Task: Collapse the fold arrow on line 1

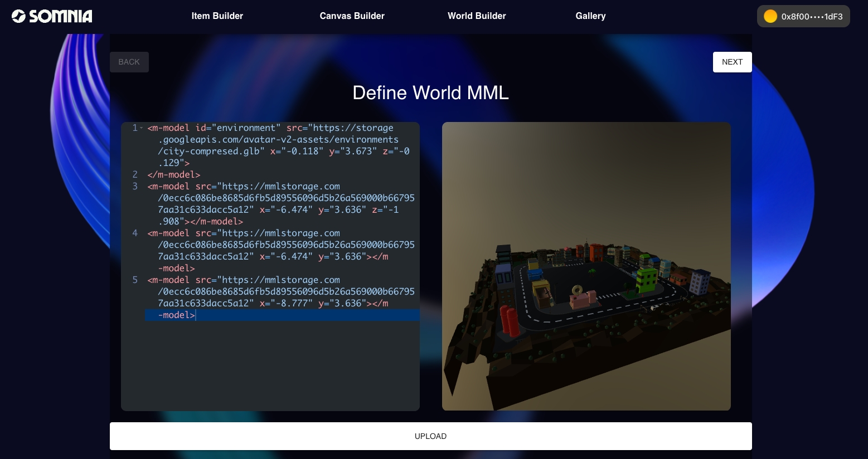Action: pyautogui.click(x=142, y=128)
